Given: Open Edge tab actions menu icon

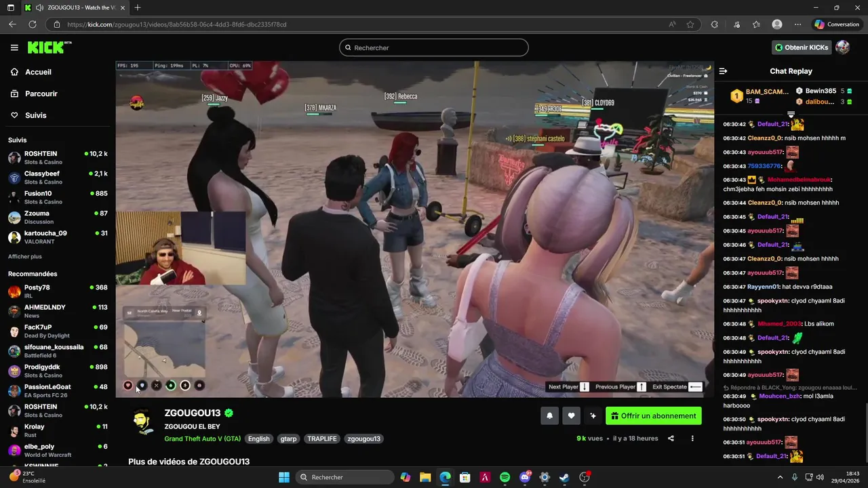Looking at the screenshot, I should (x=10, y=7).
